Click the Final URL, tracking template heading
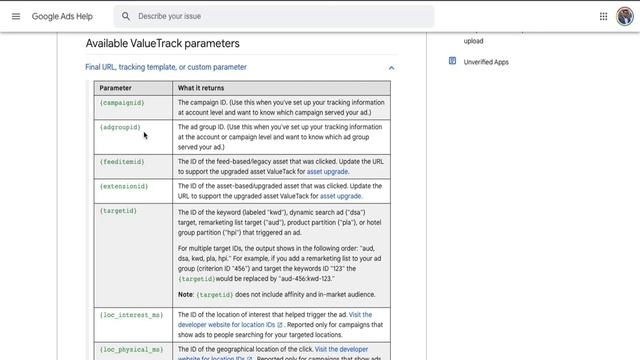This screenshot has height=360, width=640. click(166, 67)
